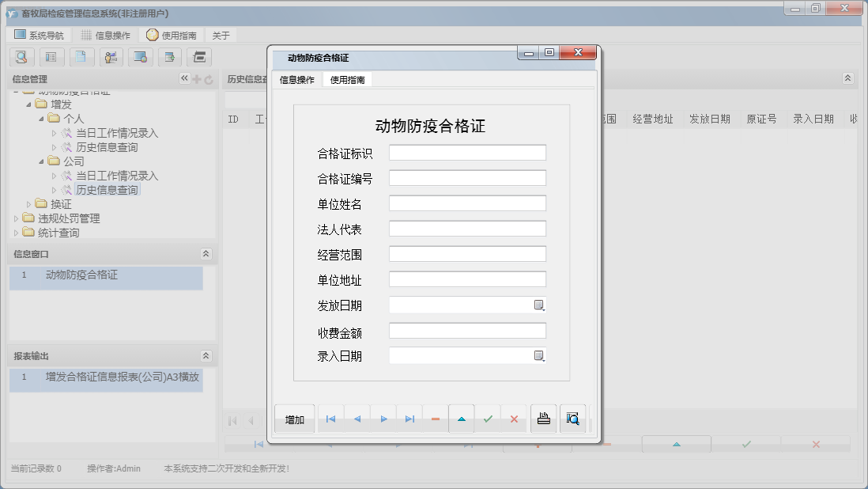Open the calendar picker for 录入日期
Viewport: 868px width, 489px height.
point(539,355)
